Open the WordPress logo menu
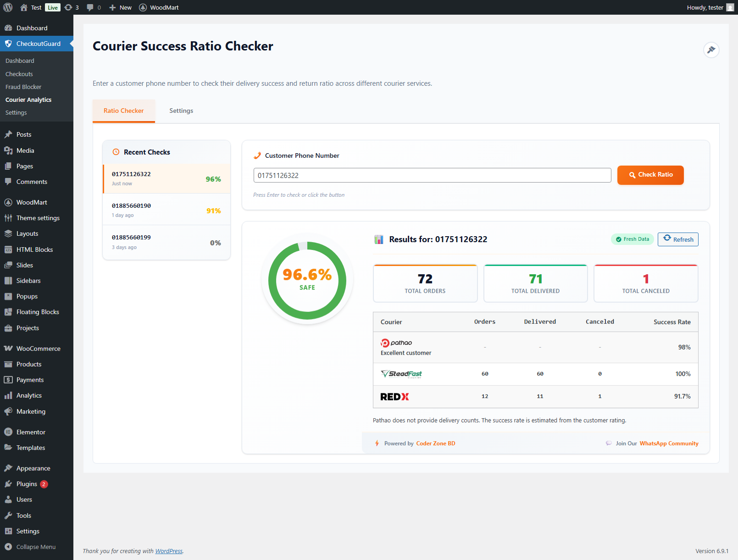738x560 pixels. pos(8,7)
